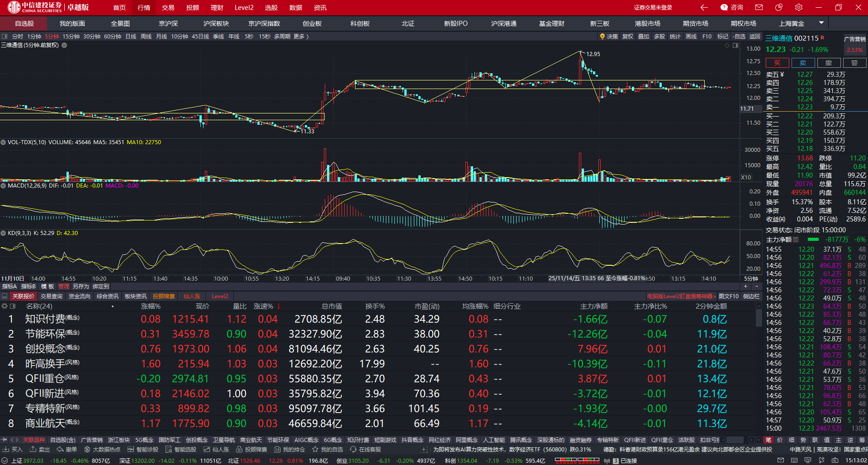The height and width of the screenshot is (465, 868).
Task: Click the pin icon left of 关联品种
Action: coord(4,440)
